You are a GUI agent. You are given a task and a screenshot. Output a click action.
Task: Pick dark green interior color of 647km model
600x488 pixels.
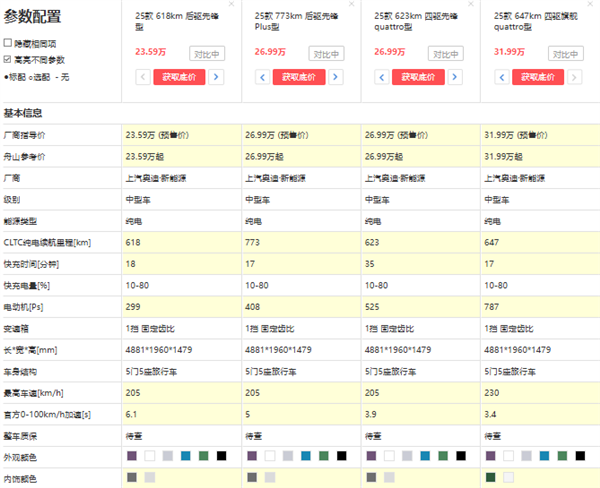click(x=492, y=477)
